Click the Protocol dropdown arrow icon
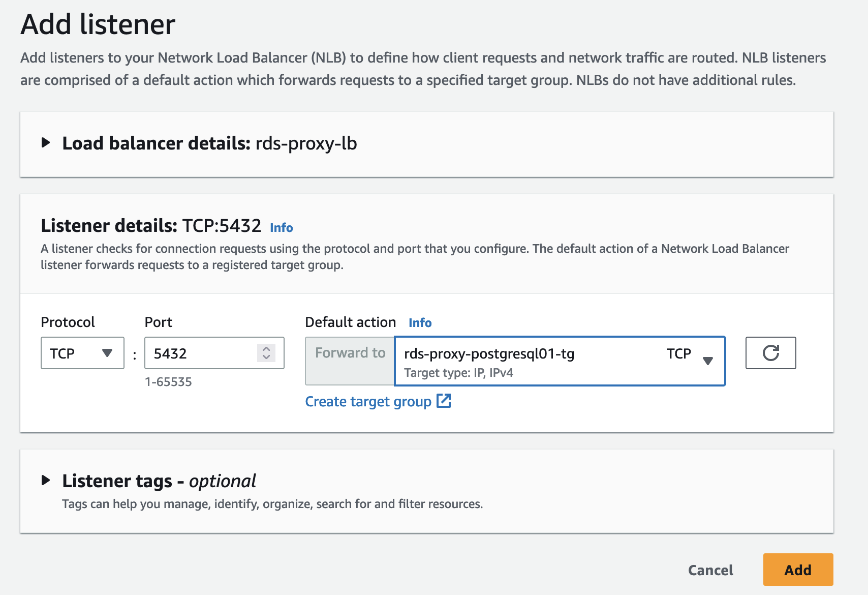 click(107, 353)
